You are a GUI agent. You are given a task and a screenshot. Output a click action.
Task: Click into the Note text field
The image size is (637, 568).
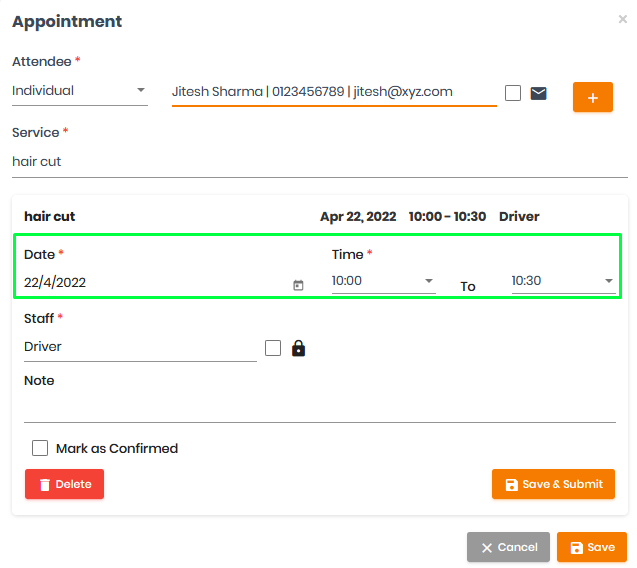pyautogui.click(x=320, y=408)
